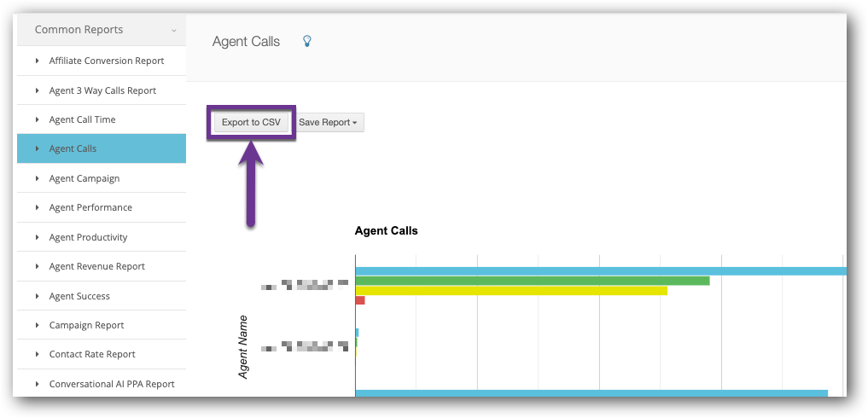This screenshot has height=418, width=868.
Task: Click the lightbulb tip icon beside Agent Calls
Action: click(x=307, y=41)
